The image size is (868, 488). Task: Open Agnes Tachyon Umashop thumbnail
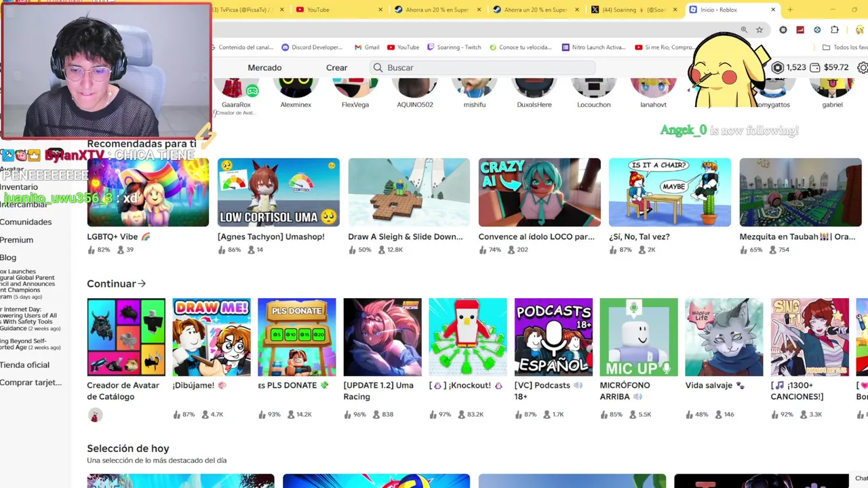278,192
